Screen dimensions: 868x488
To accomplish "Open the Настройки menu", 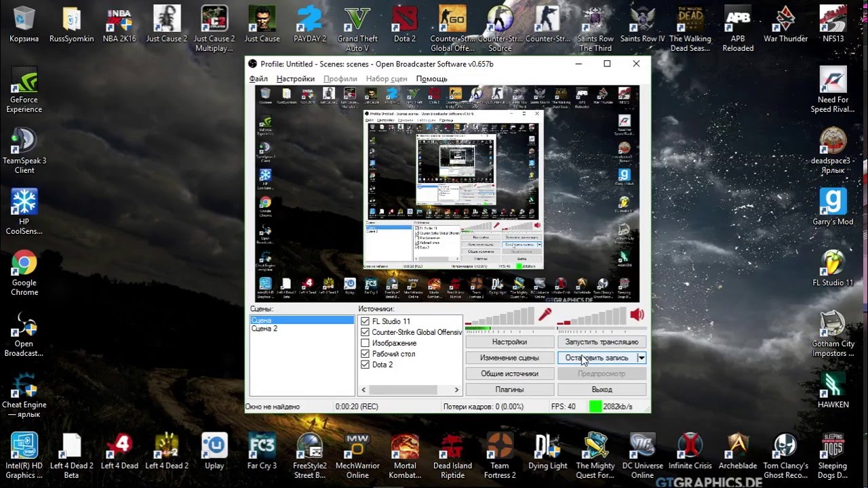I will 296,79.
